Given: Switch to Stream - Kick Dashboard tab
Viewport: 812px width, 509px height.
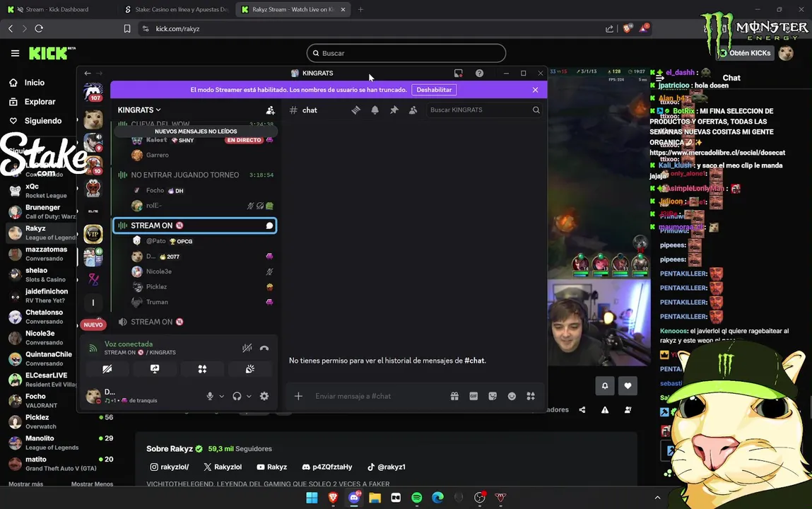Looking at the screenshot, I should [x=59, y=9].
